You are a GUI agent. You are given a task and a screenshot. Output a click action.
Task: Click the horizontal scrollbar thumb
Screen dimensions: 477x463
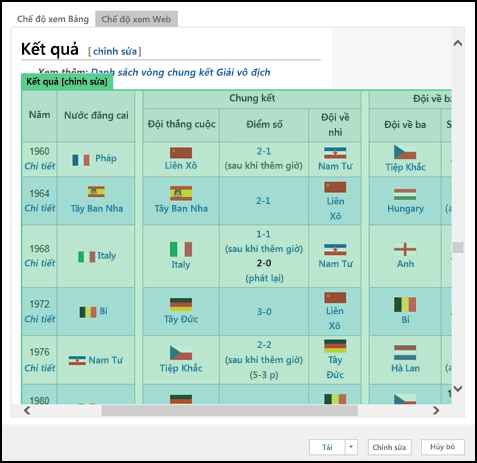[x=230, y=410]
